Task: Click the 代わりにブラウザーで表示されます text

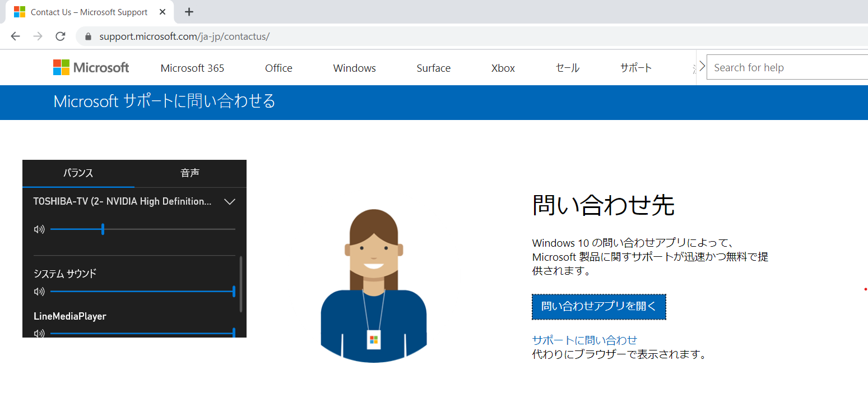Action: pos(619,354)
